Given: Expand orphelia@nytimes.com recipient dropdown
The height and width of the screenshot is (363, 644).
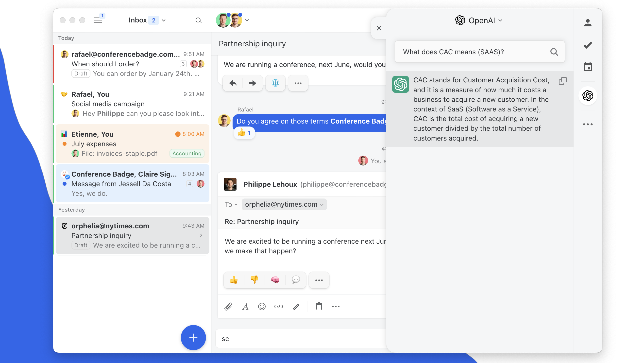Looking at the screenshot, I should click(322, 204).
